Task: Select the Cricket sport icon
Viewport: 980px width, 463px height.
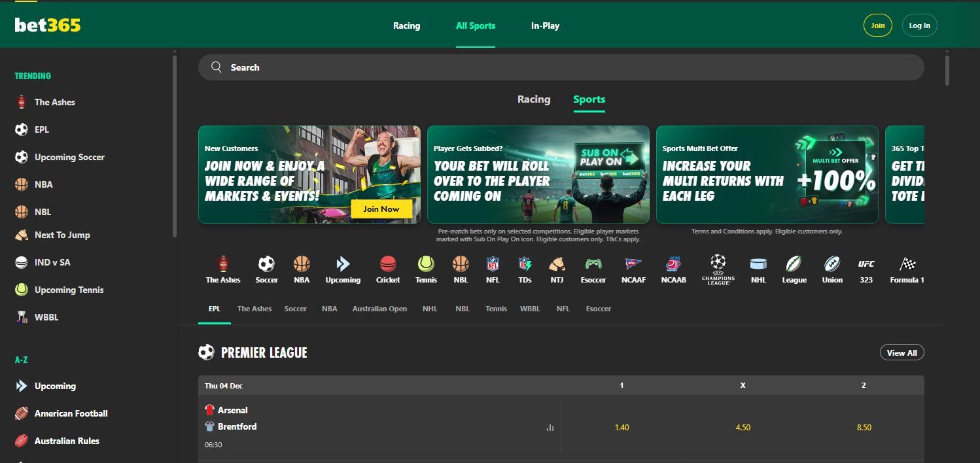Action: pyautogui.click(x=387, y=264)
